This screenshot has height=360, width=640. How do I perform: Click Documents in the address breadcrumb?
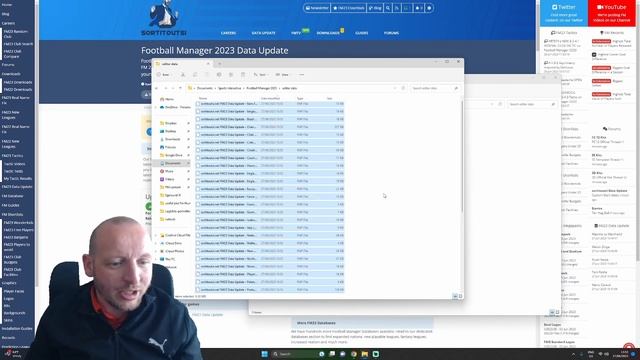(205, 88)
